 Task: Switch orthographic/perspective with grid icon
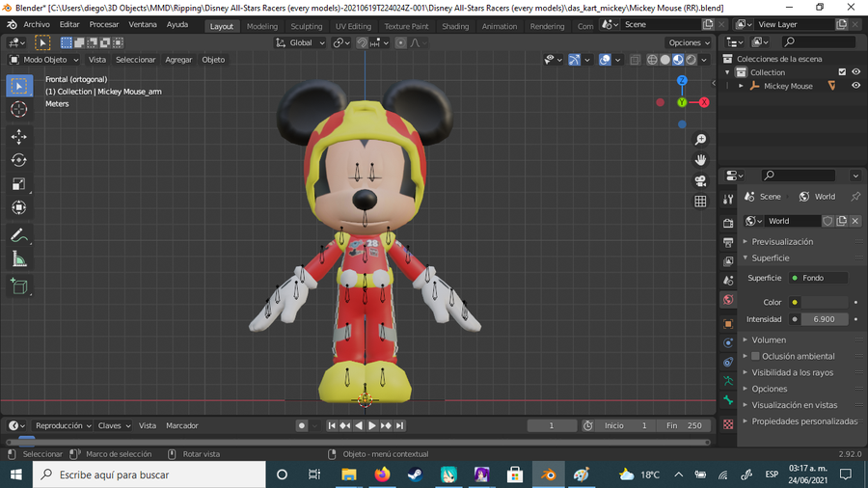pos(700,202)
